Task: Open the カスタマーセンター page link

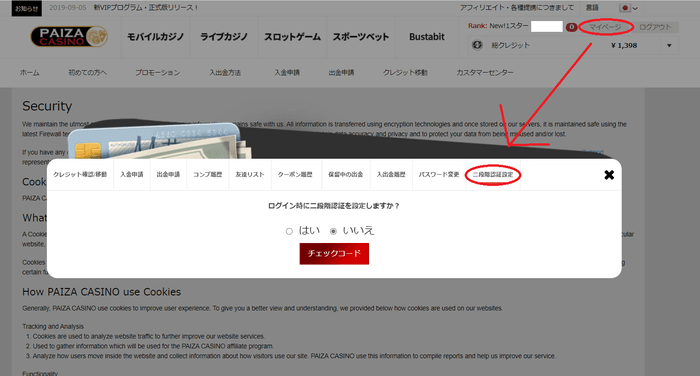Action: [485, 72]
